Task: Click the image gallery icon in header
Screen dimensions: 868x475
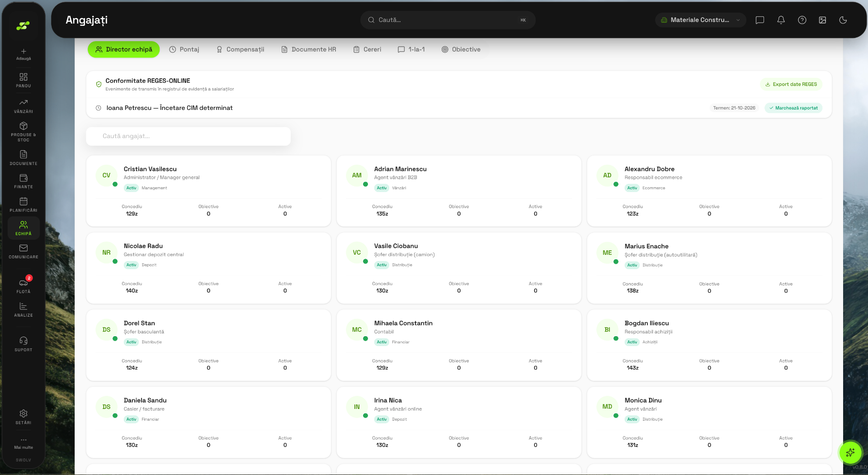Action: click(822, 20)
